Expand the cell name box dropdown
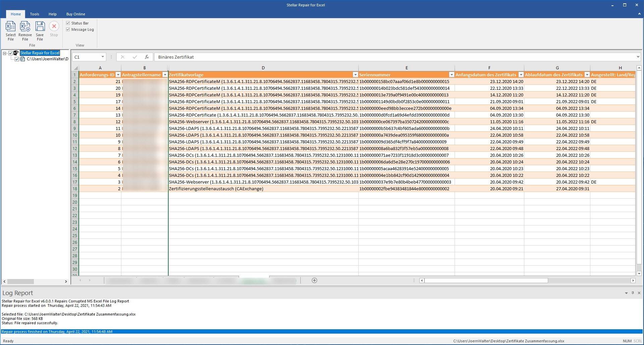Image resolution: width=644 pixels, height=345 pixels. 103,57
